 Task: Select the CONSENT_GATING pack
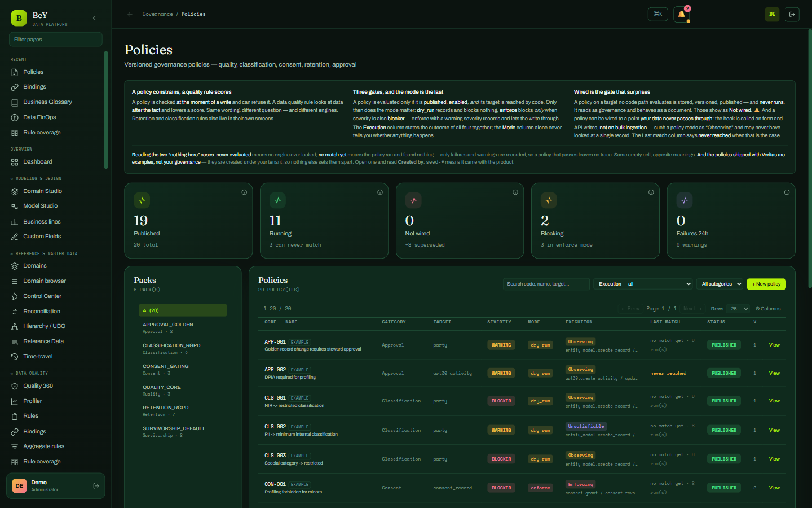(x=183, y=370)
